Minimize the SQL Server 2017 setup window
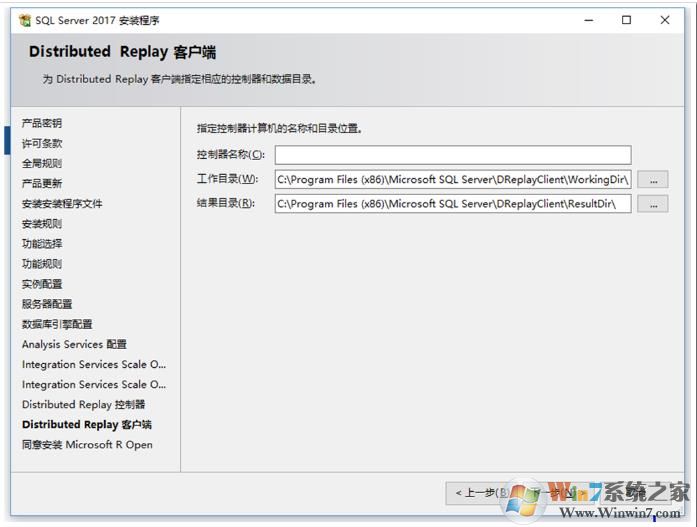Screen dimensions: 697x527 pyautogui.click(x=589, y=20)
